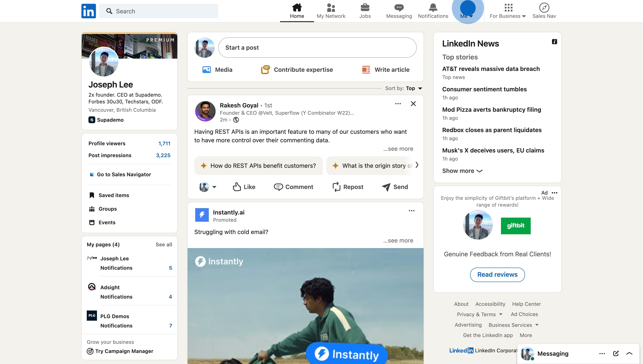Click See all pages
Screen dimensions: 643x364
tap(164, 244)
